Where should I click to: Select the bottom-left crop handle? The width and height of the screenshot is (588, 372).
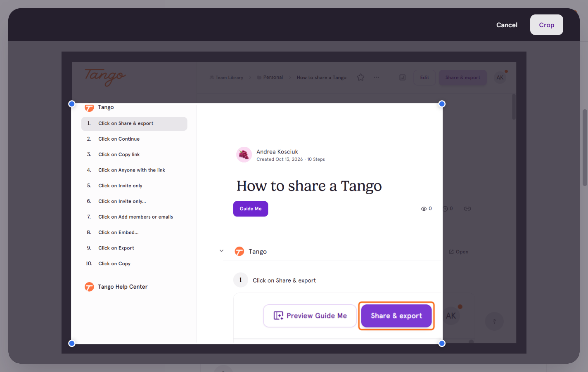tap(72, 343)
